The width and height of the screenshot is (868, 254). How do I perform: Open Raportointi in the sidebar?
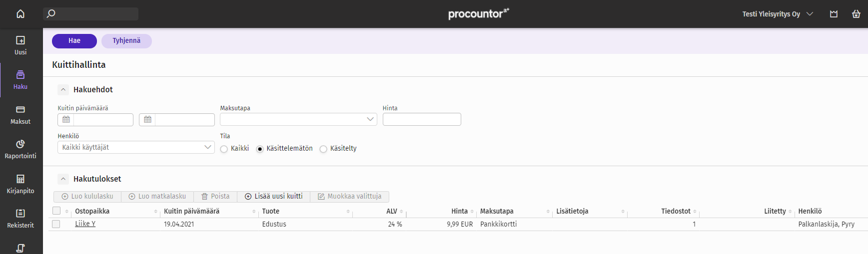point(20,149)
